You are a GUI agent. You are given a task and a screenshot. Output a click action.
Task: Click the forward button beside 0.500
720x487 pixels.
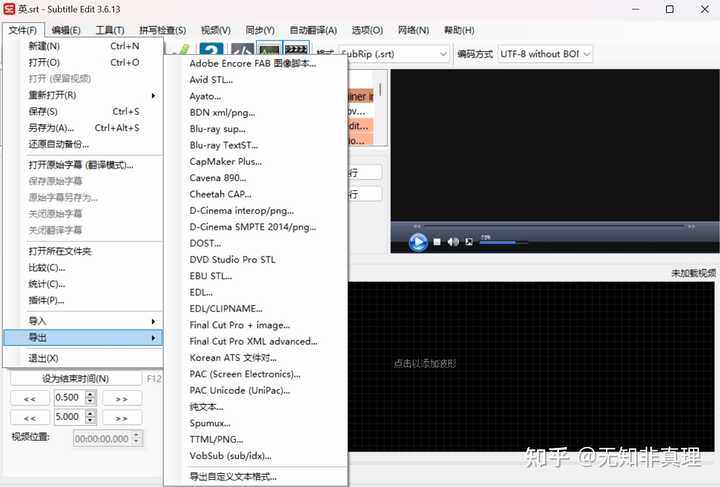pos(122,398)
